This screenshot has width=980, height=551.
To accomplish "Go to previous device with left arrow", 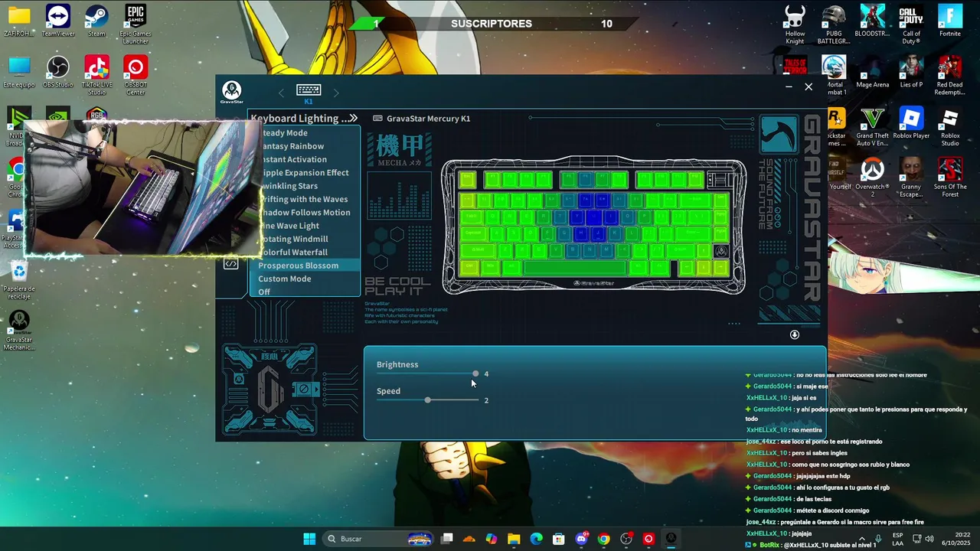I will click(x=281, y=93).
